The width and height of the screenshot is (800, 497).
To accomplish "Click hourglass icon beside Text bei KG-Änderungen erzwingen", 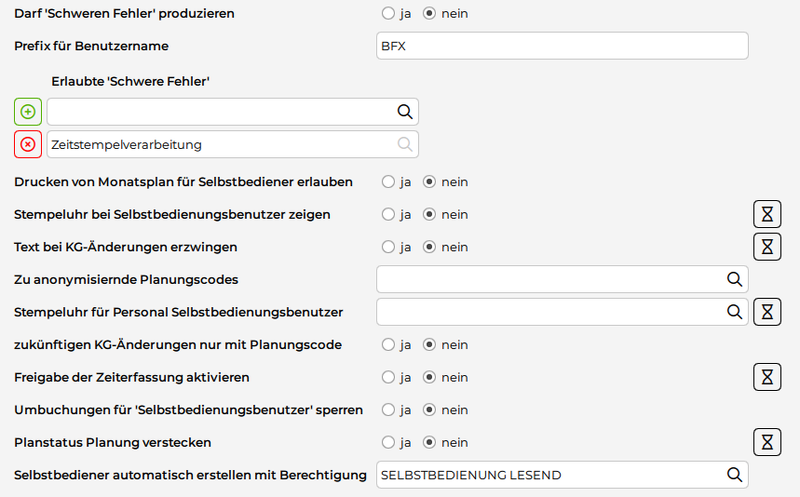I will [x=767, y=246].
